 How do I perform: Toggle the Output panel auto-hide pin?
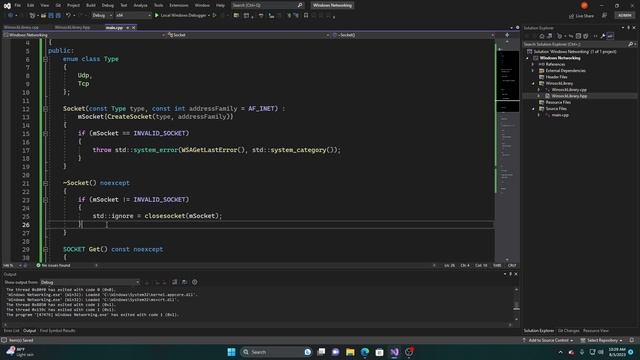click(511, 274)
